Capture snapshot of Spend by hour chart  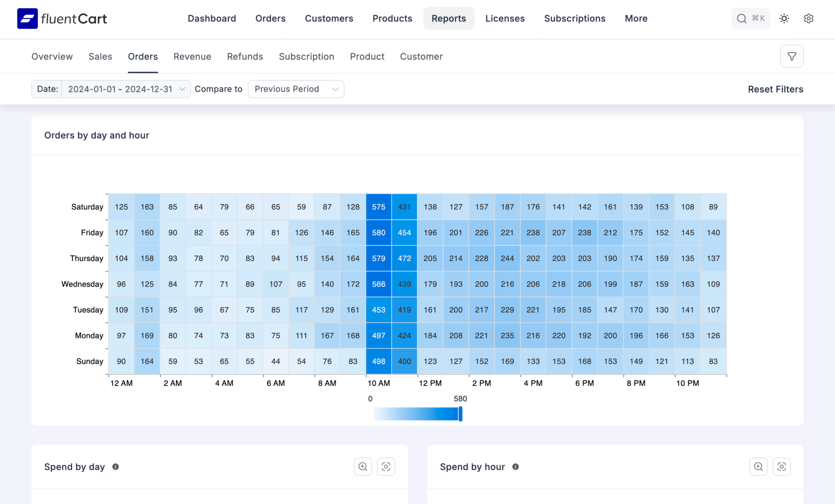coord(782,466)
